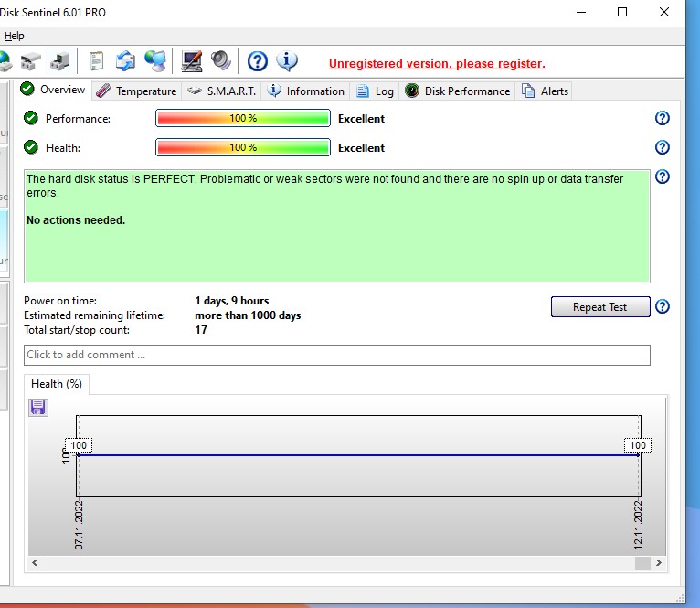Click help icon beside Performance row
700x608 pixels.
pos(662,118)
